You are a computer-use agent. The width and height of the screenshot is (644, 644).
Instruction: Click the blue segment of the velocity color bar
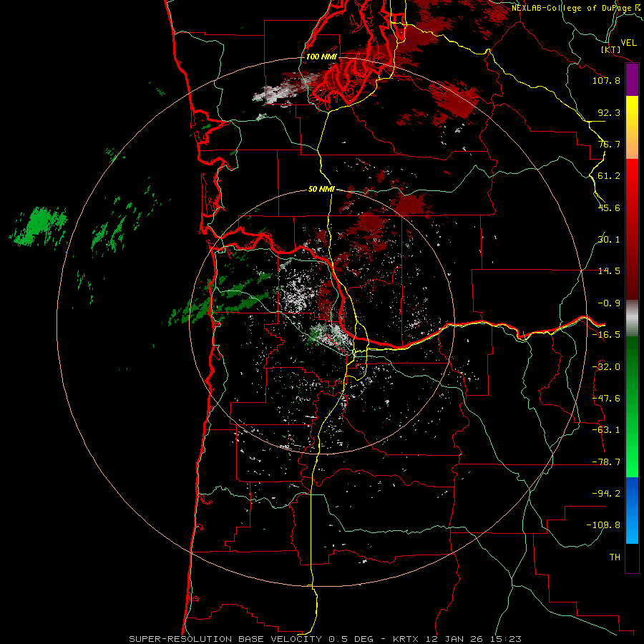632,510
